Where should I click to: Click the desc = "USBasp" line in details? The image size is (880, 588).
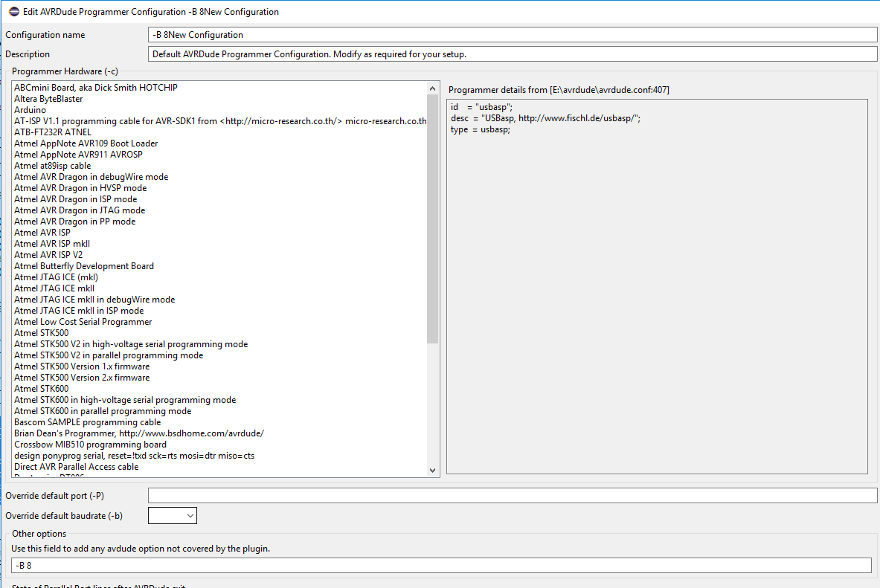(545, 118)
